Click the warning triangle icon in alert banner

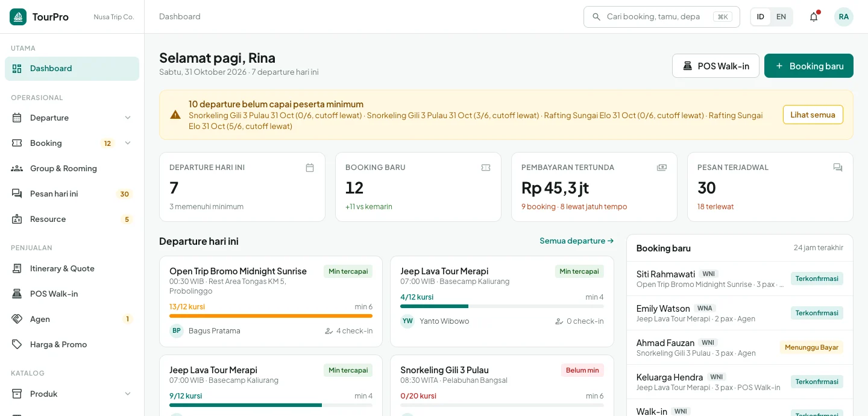coord(175,115)
